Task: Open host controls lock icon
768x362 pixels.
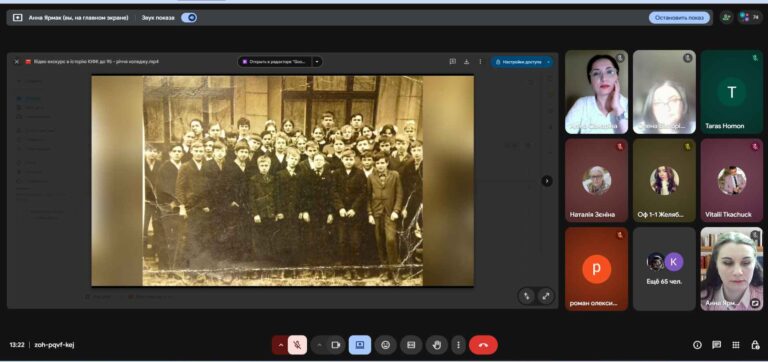Action: pyautogui.click(x=755, y=345)
